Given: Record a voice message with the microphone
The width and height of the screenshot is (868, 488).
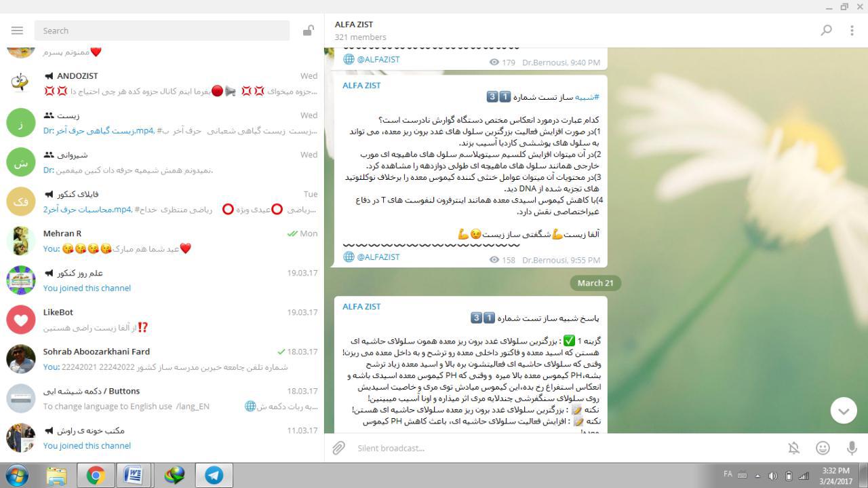Looking at the screenshot, I should click(x=852, y=448).
